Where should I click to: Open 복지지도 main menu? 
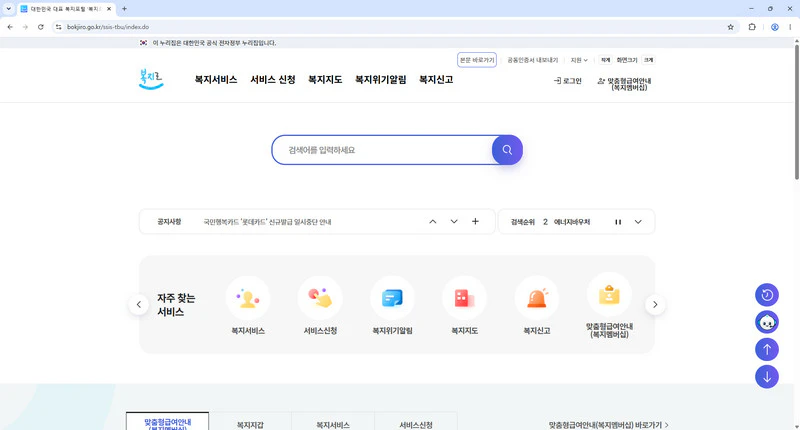click(325, 80)
